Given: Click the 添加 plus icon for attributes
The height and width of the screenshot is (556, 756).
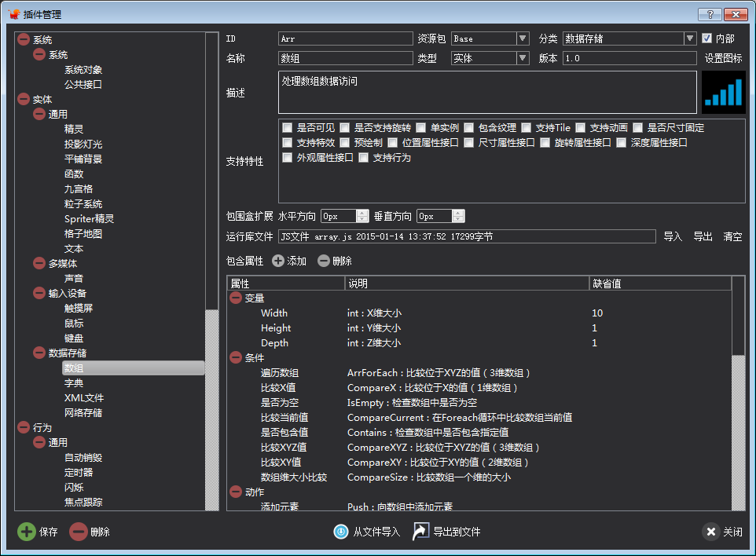Looking at the screenshot, I should point(278,261).
